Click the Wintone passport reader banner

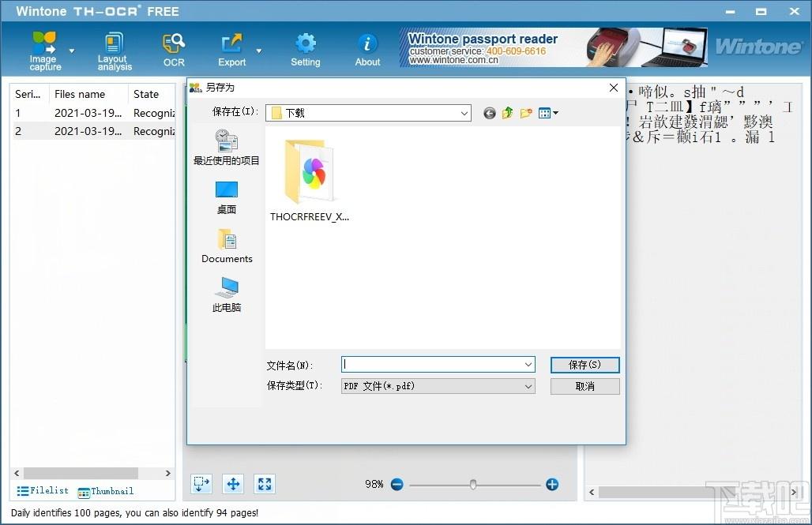[x=553, y=47]
